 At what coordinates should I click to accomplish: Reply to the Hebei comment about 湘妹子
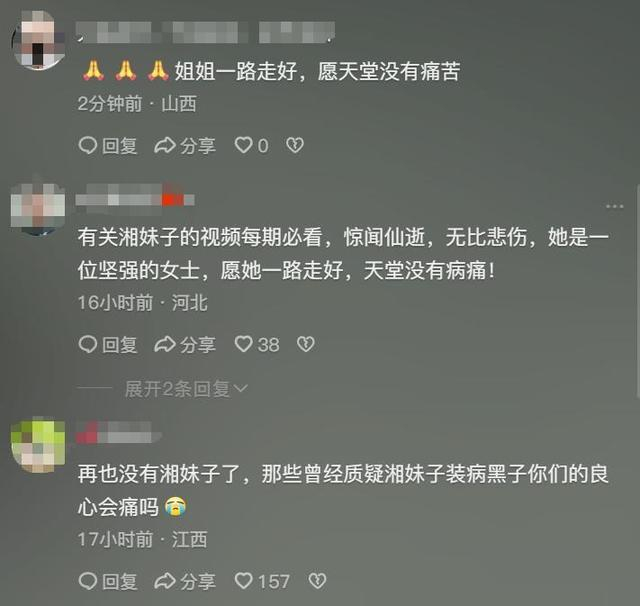(108, 345)
